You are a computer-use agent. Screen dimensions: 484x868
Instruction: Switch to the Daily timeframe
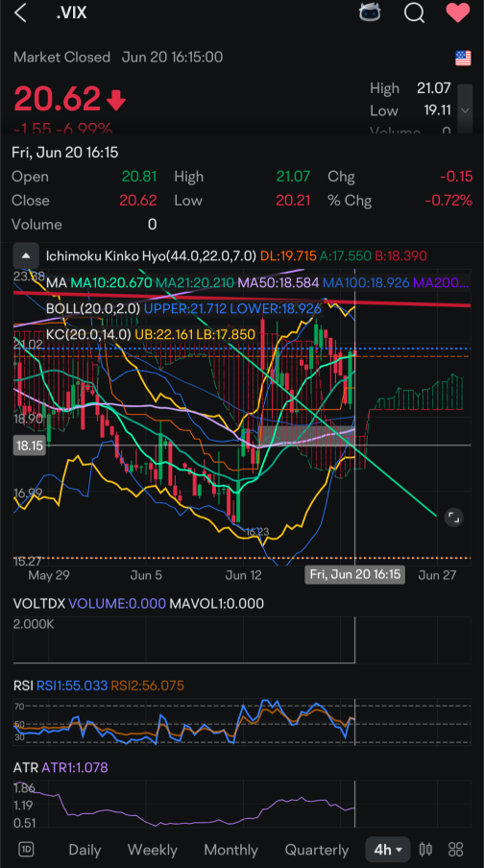[85, 850]
